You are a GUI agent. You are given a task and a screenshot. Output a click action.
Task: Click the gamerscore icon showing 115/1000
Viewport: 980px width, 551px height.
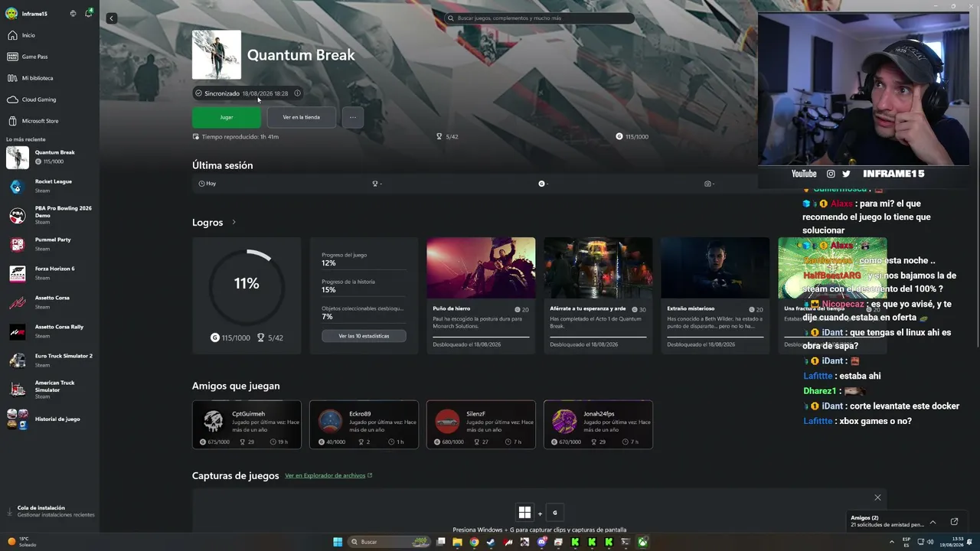pos(619,136)
